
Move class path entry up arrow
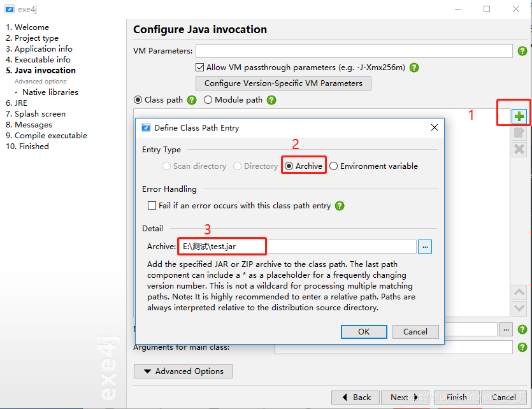click(519, 292)
